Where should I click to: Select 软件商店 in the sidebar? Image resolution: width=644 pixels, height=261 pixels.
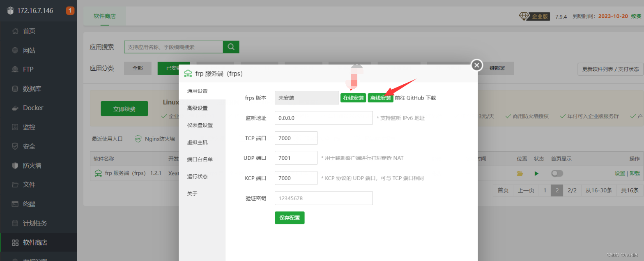[38, 243]
